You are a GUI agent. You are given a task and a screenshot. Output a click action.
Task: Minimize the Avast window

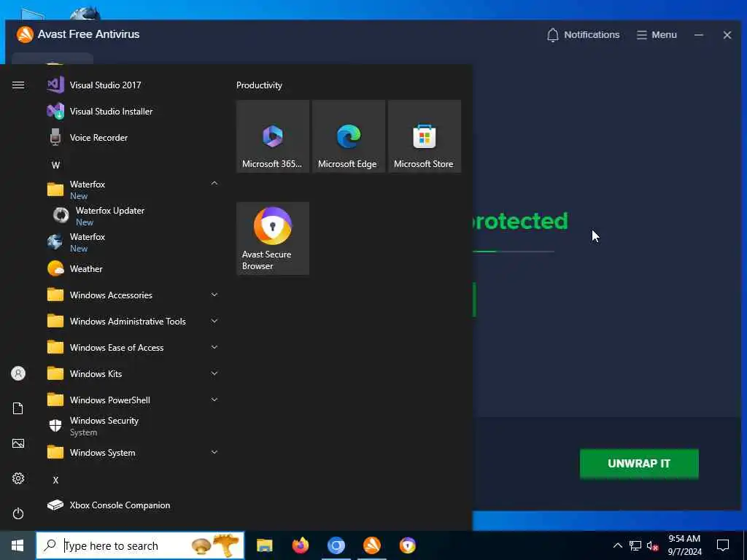698,35
